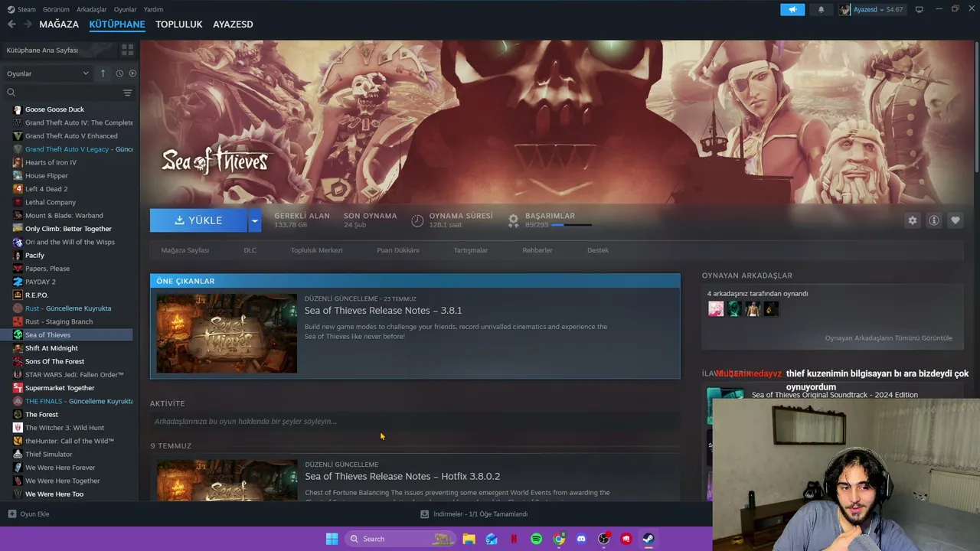
Task: Open the Oyunlar menu in menu bar
Action: pyautogui.click(x=126, y=9)
